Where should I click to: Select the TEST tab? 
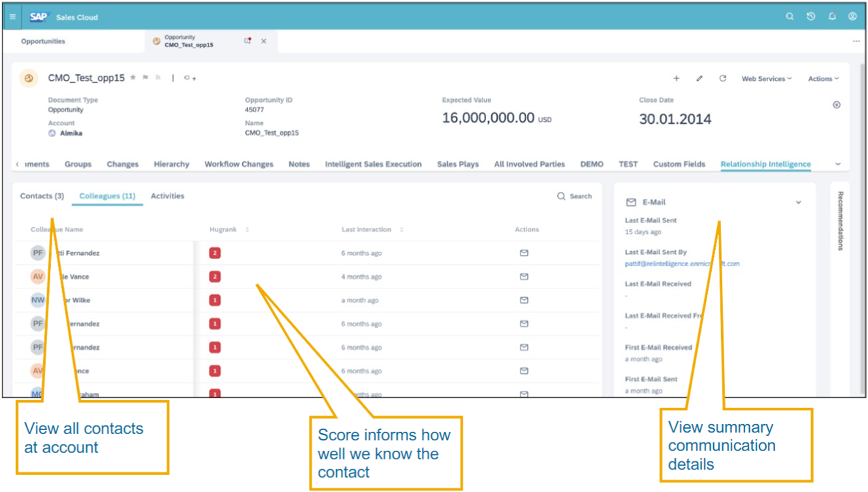pos(628,164)
